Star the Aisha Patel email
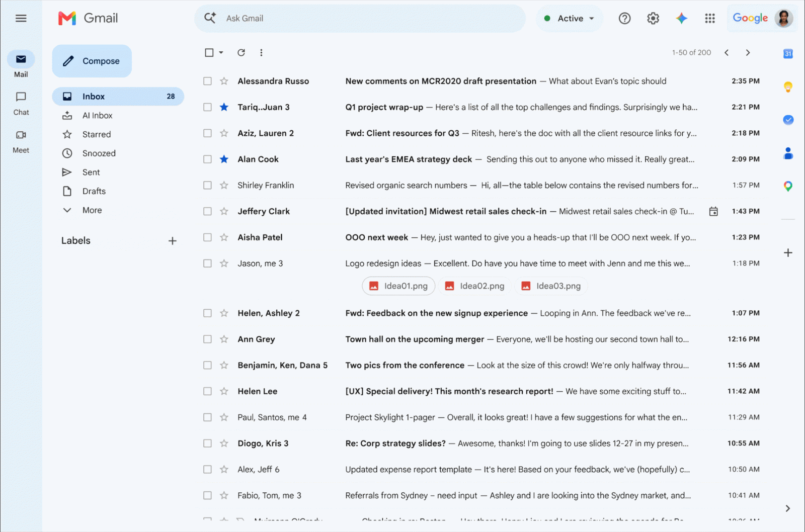This screenshot has height=532, width=805. [x=224, y=237]
